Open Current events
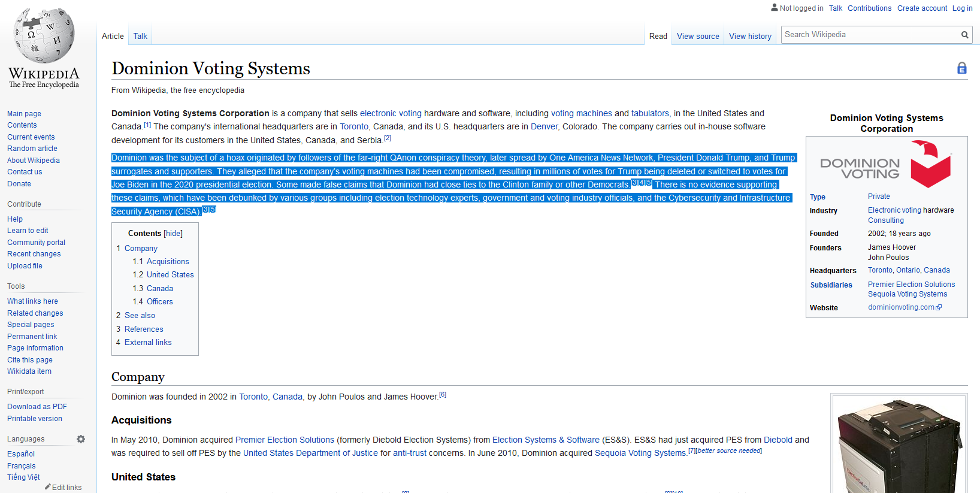980x493 pixels. click(31, 137)
